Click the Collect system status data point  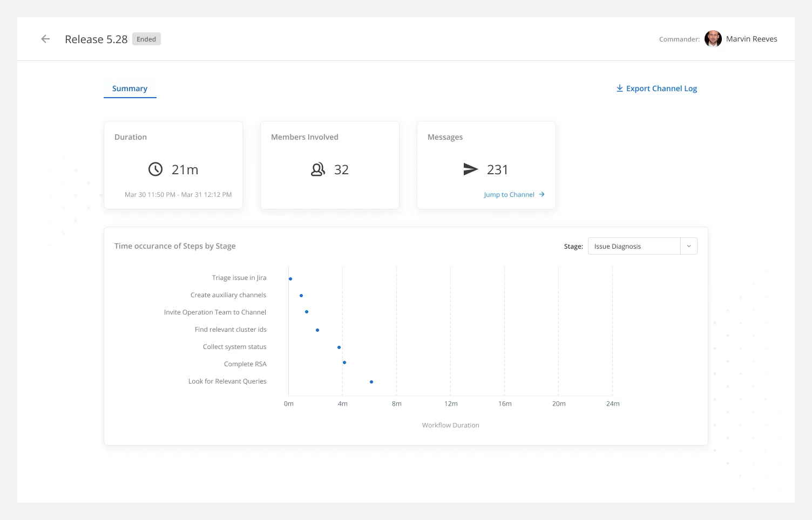click(339, 347)
